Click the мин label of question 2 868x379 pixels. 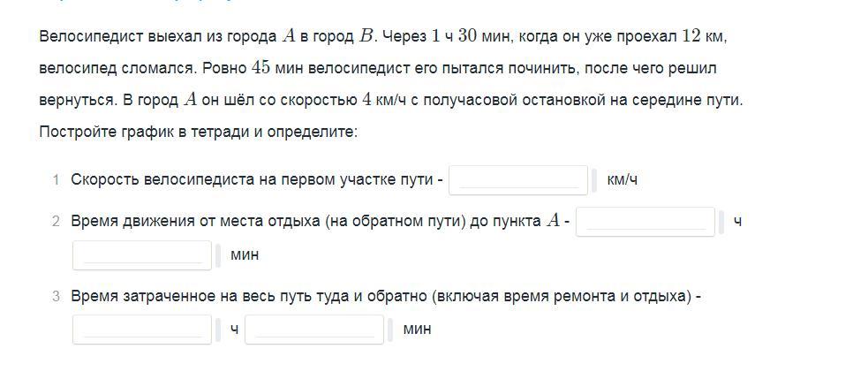pyautogui.click(x=244, y=255)
